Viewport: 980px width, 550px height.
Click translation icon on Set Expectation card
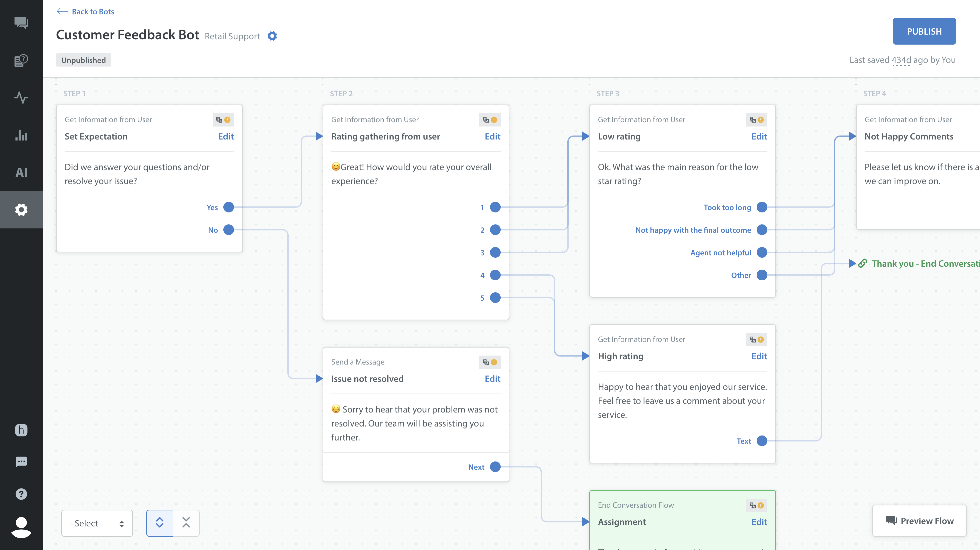(x=219, y=120)
